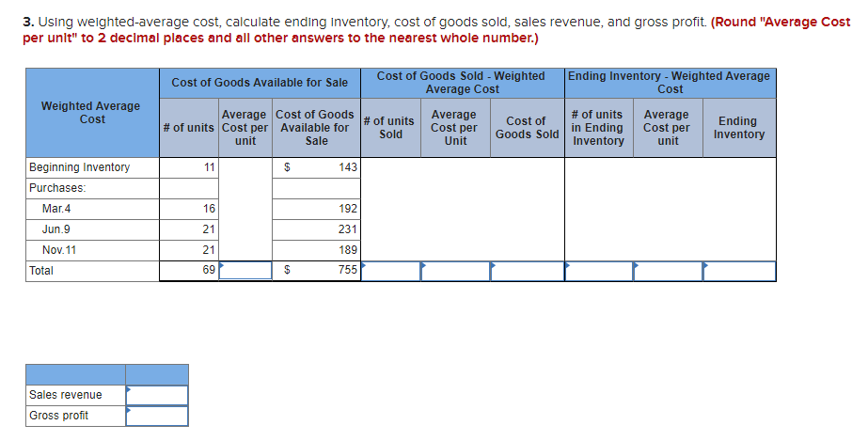Click the COGS Average Cost per Unit input
The height and width of the screenshot is (441, 868).
pyautogui.click(x=455, y=271)
